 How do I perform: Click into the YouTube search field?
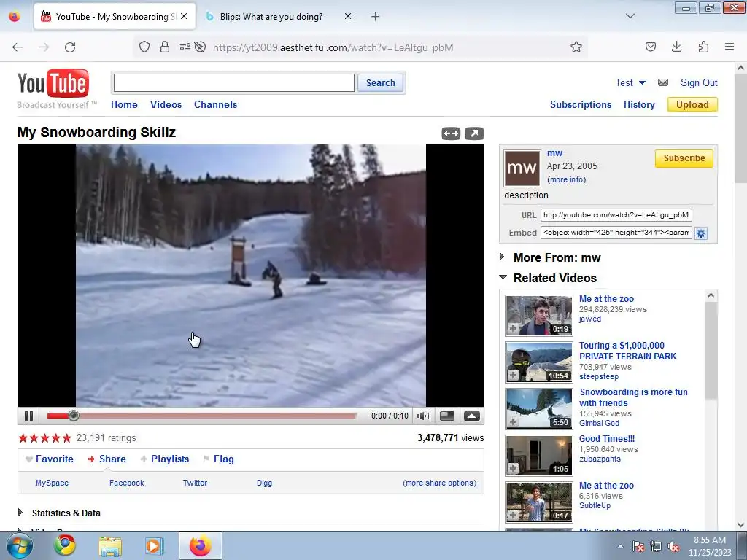tap(234, 83)
